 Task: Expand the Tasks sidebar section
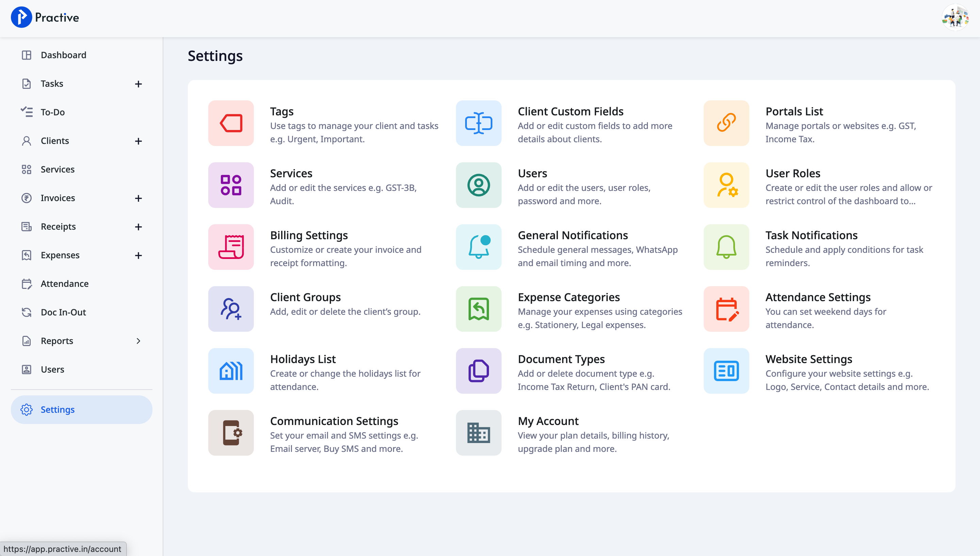[x=138, y=84]
